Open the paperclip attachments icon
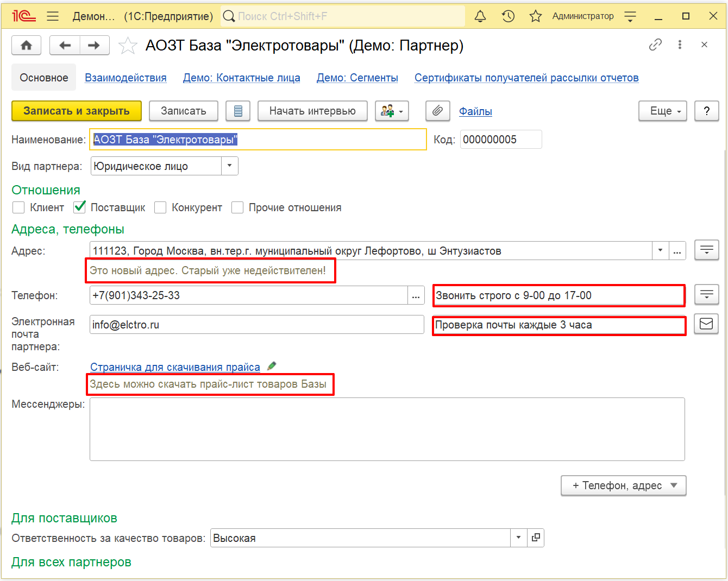 click(437, 111)
